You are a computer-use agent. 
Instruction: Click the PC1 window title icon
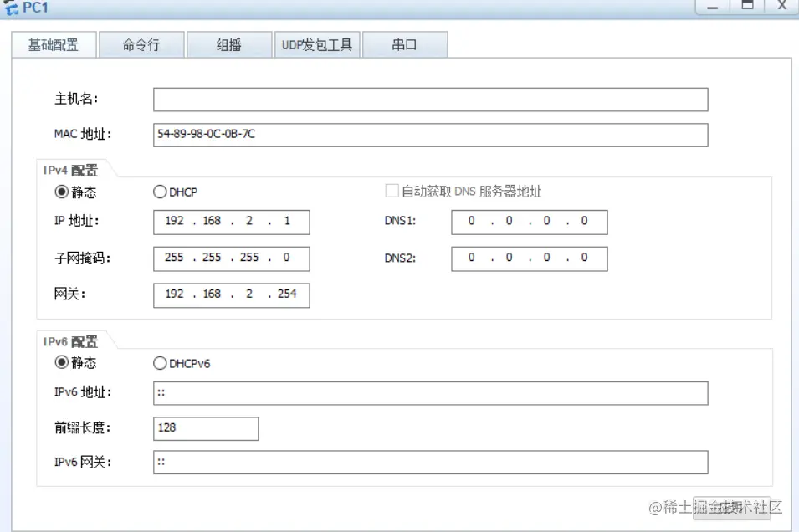pyautogui.click(x=11, y=8)
